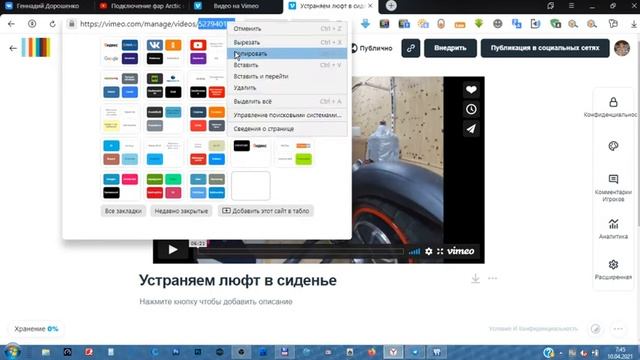Open the user avatar profile menu
The height and width of the screenshot is (360, 640).
tap(622, 48)
